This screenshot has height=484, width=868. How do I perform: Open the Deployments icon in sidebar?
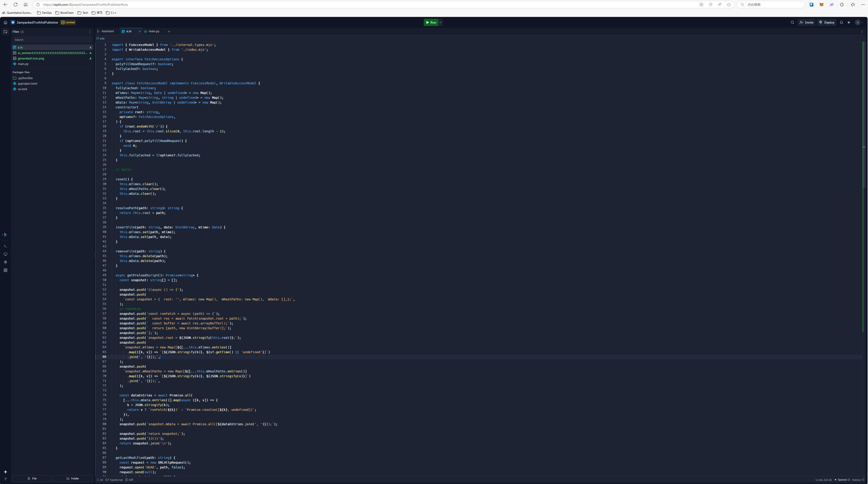[x=5, y=262]
